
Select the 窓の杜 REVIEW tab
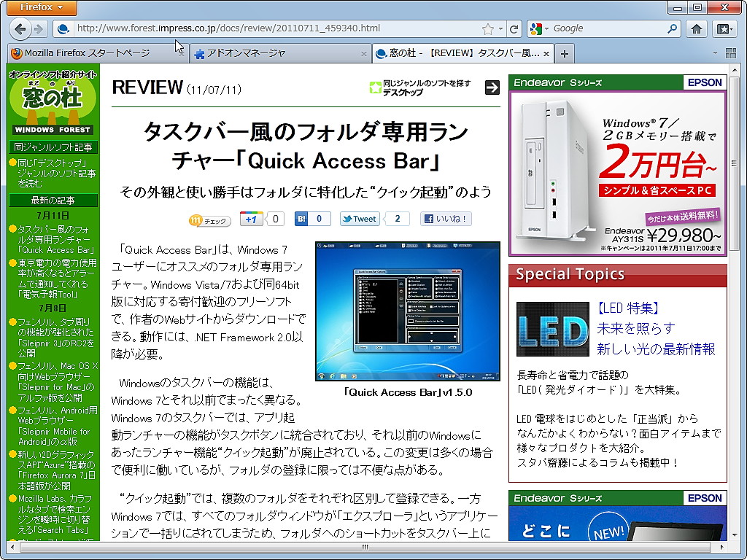click(462, 53)
